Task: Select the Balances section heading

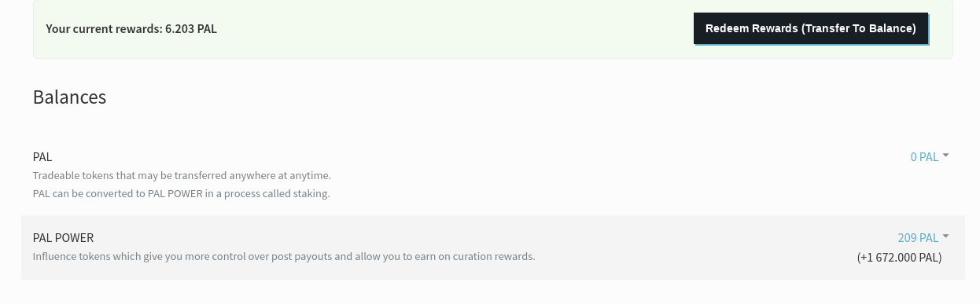Action: (69, 97)
